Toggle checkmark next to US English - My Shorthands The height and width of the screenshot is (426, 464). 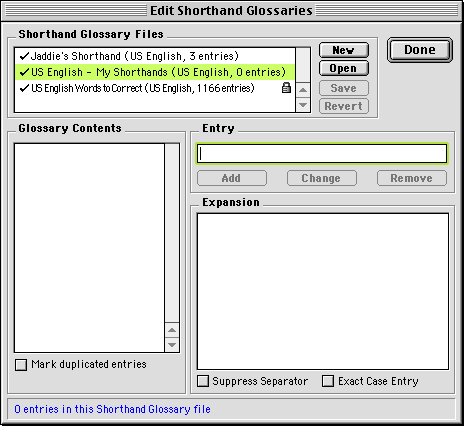coord(24,72)
